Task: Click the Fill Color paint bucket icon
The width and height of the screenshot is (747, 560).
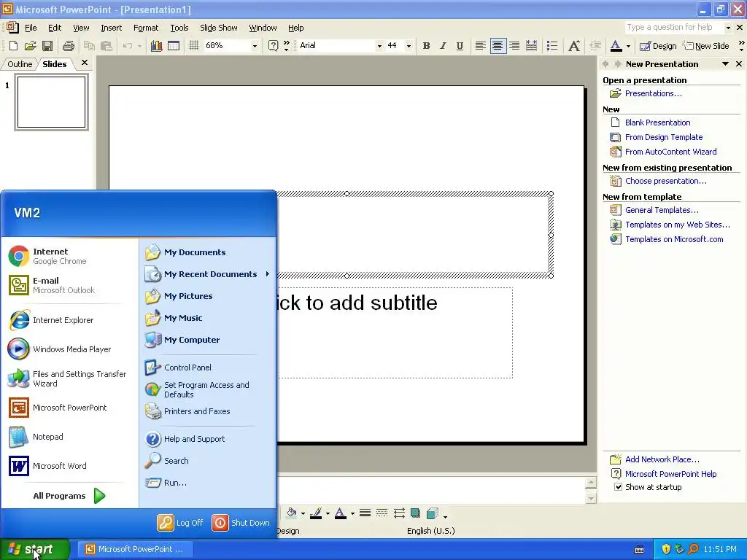Action: [291, 513]
